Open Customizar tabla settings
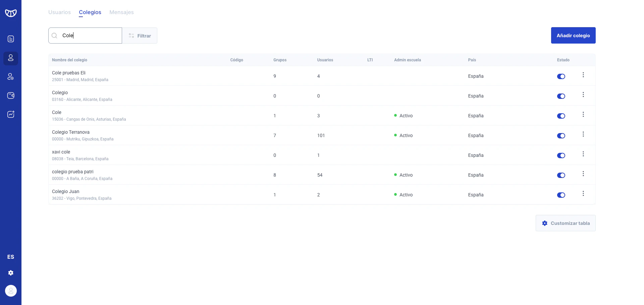Viewport: 644px width, 305px height. coord(566,223)
